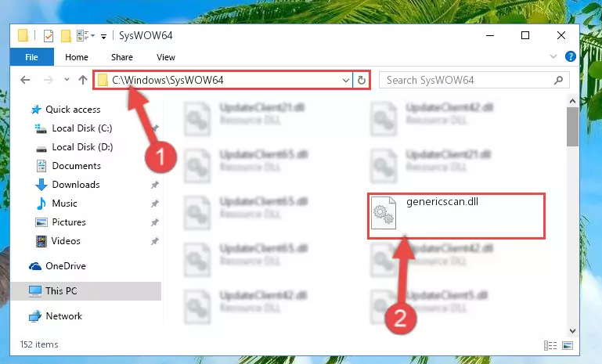Go back with the Back arrow
The height and width of the screenshot is (364, 602).
coord(25,80)
